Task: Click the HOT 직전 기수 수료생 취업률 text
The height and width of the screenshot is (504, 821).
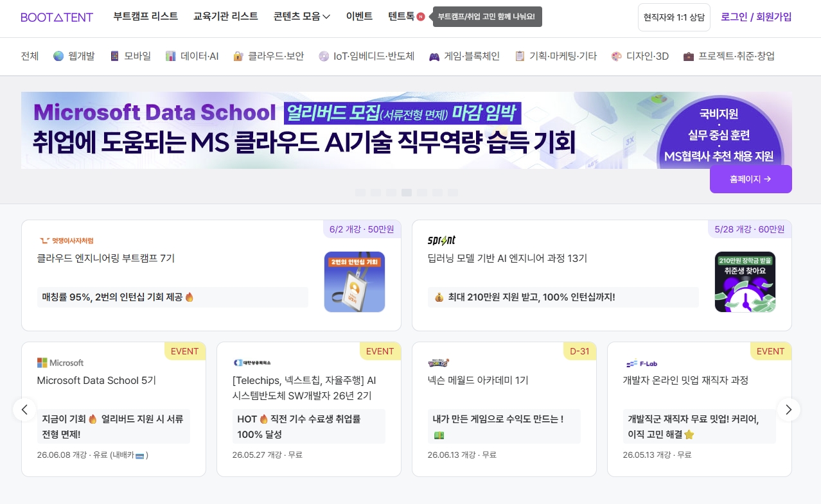Action: click(x=299, y=426)
